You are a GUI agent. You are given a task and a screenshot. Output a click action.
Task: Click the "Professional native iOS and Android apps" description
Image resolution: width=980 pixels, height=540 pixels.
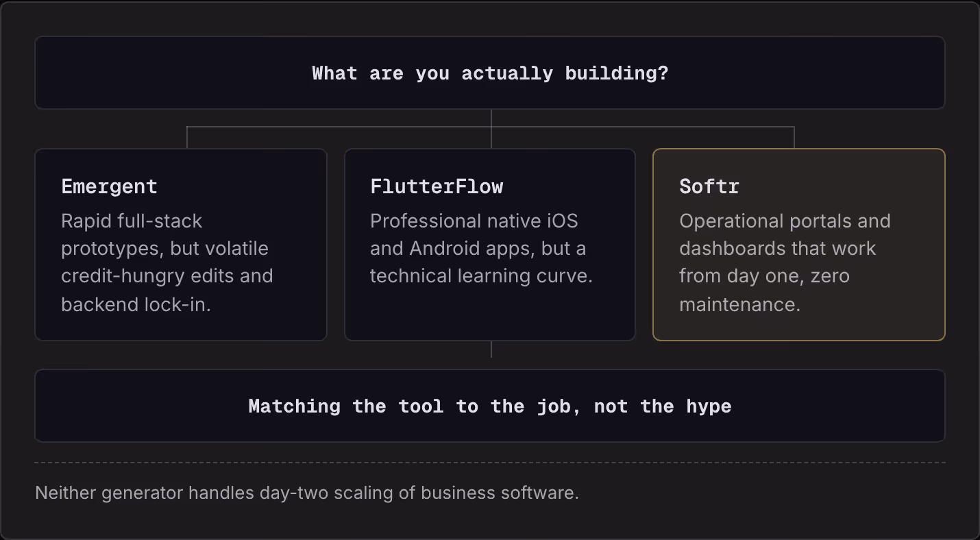481,248
